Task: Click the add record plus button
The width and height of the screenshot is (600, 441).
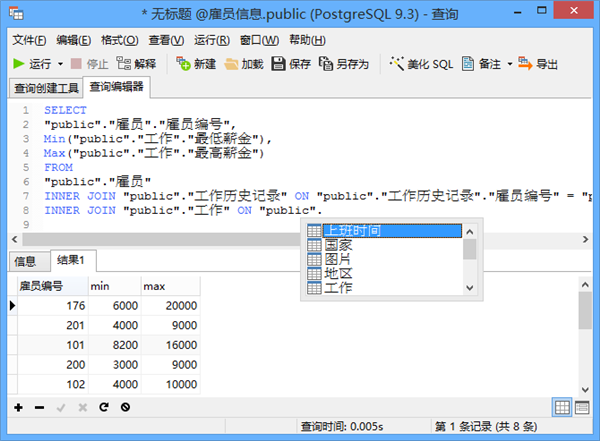Action: pyautogui.click(x=18, y=408)
